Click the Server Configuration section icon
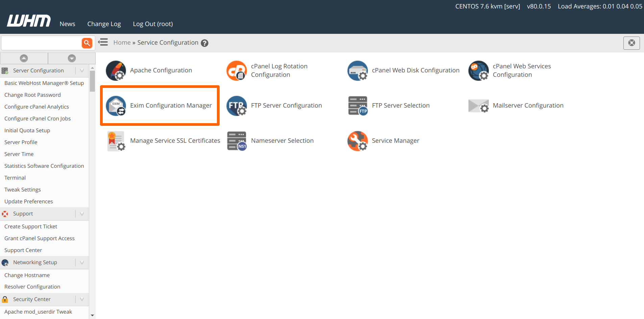 tap(5, 71)
